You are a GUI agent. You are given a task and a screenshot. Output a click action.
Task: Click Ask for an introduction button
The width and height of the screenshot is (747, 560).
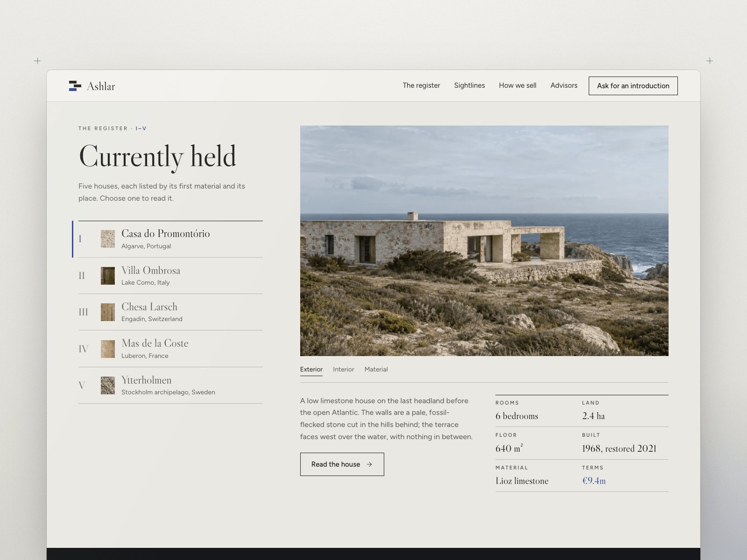click(x=633, y=86)
